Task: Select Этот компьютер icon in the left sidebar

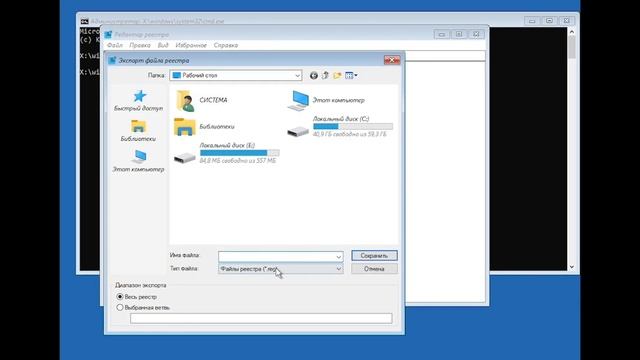Action: pyautogui.click(x=139, y=157)
